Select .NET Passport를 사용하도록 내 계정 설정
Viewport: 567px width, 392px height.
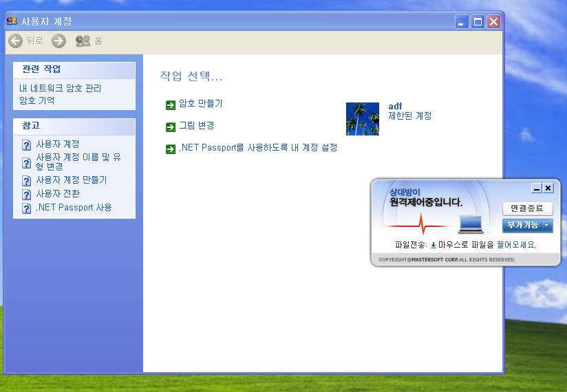click(258, 147)
